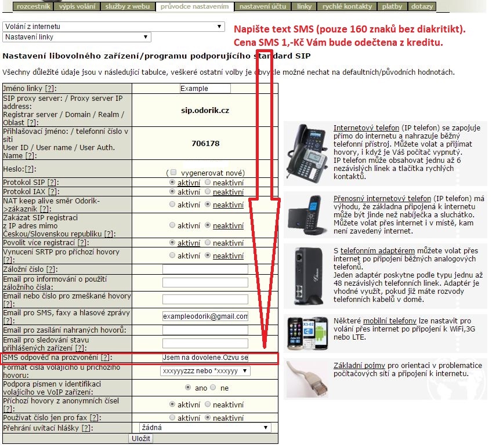The width and height of the screenshot is (496, 448).
Task: Switch to výpis volání tab
Action: tap(77, 6)
